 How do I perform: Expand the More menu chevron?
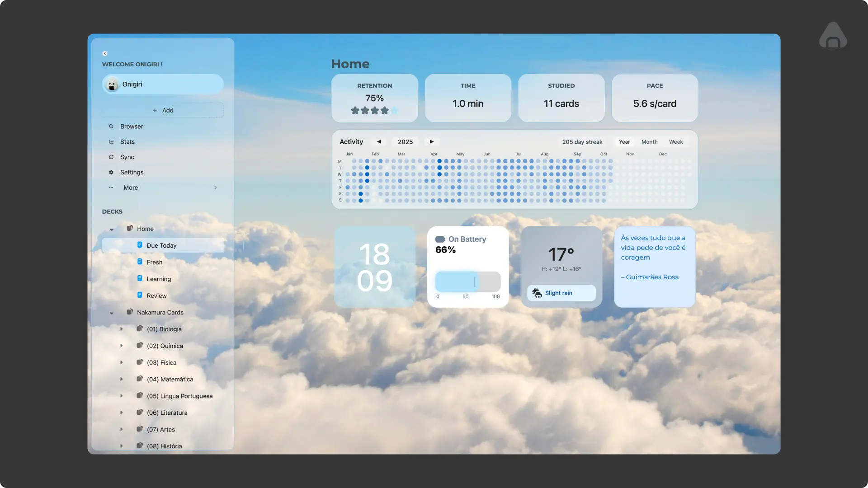coord(216,188)
